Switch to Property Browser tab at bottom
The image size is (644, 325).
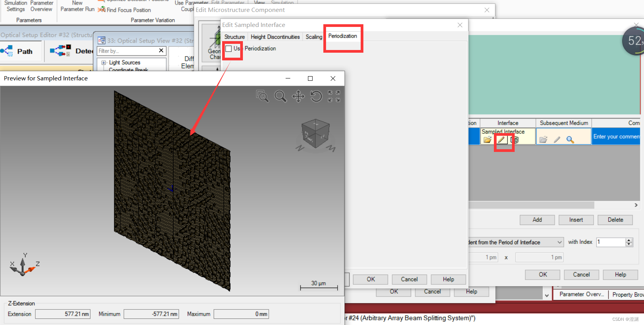[x=627, y=295]
